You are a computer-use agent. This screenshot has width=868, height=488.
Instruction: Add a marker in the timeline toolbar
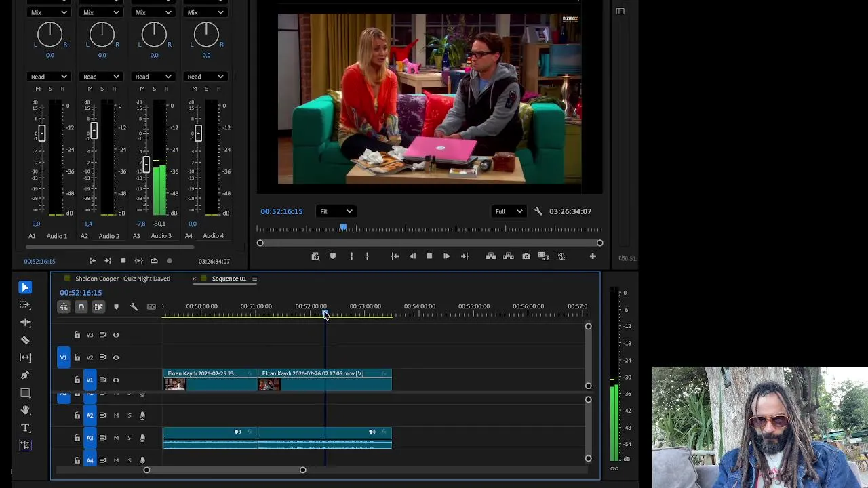116,307
